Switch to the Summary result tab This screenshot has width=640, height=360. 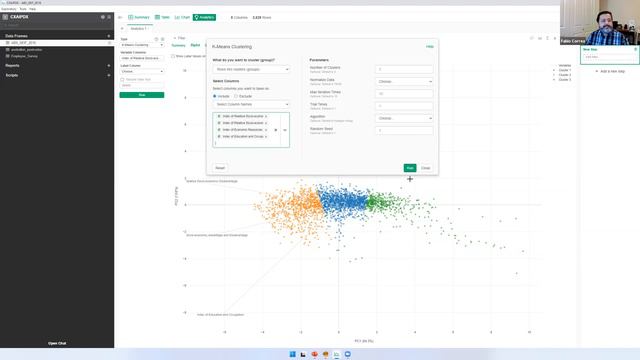click(x=178, y=45)
